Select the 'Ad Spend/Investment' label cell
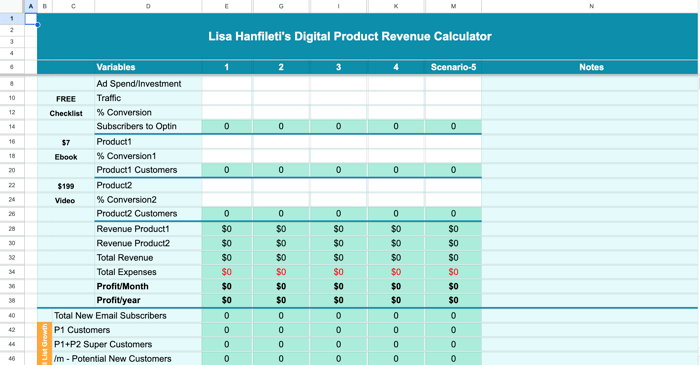 148,84
